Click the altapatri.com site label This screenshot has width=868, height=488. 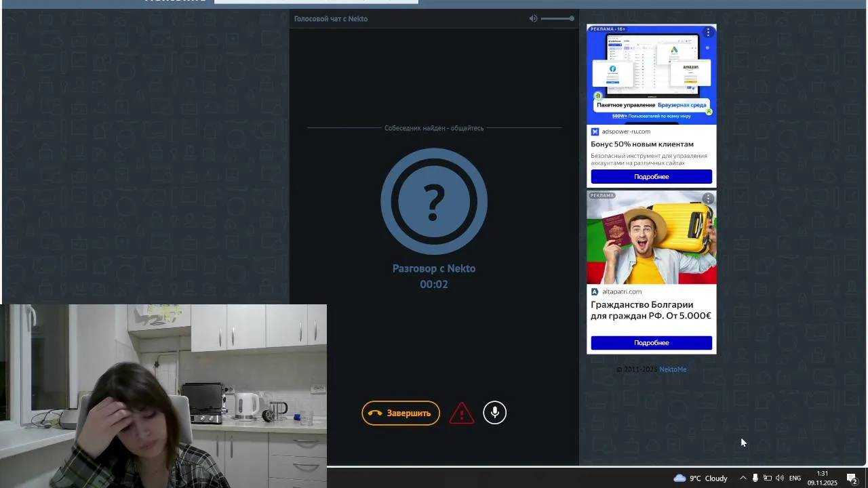point(622,291)
